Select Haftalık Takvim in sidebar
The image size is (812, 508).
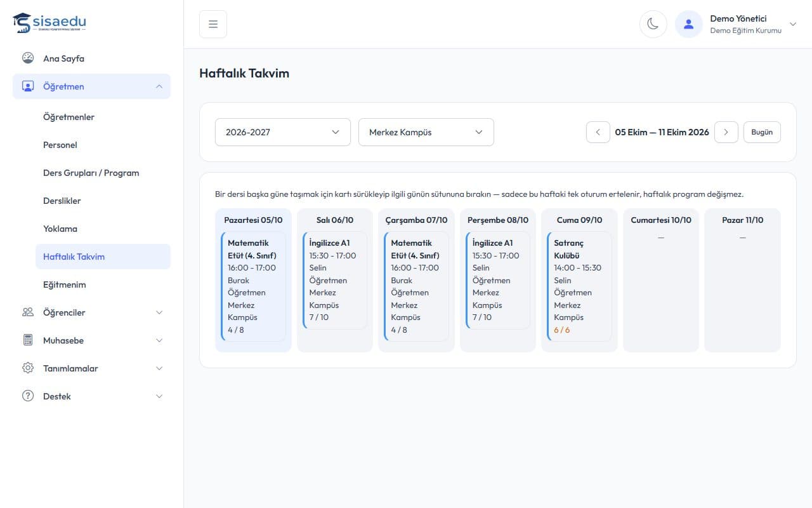click(103, 257)
